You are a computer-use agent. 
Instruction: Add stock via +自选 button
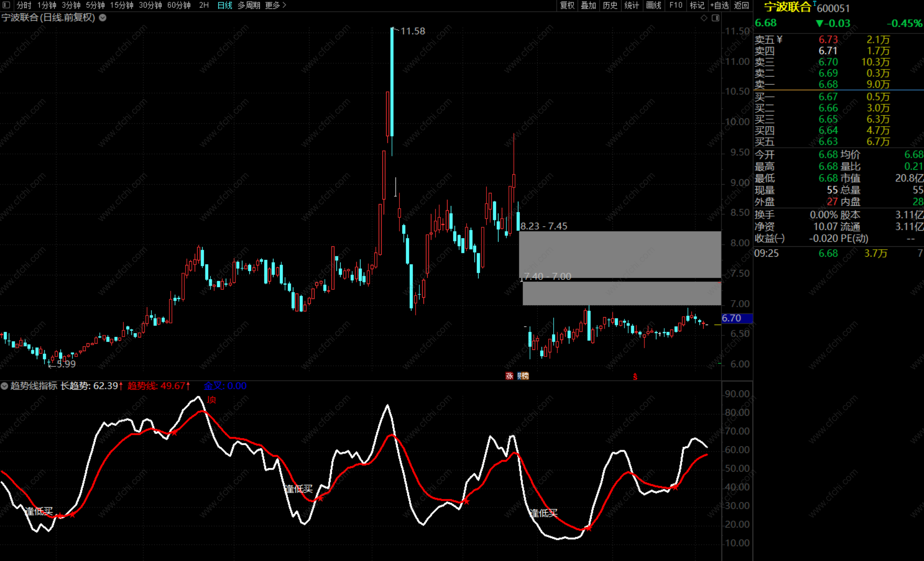pos(719,5)
